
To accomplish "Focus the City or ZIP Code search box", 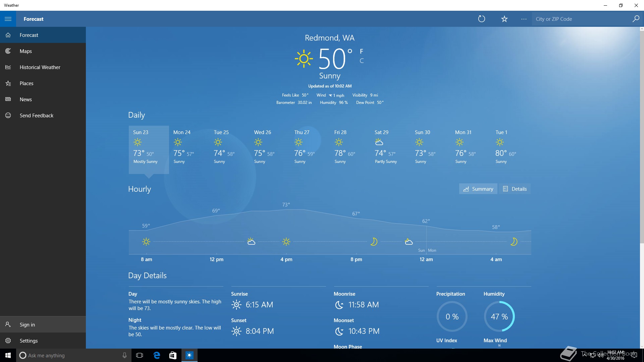I will click(582, 19).
